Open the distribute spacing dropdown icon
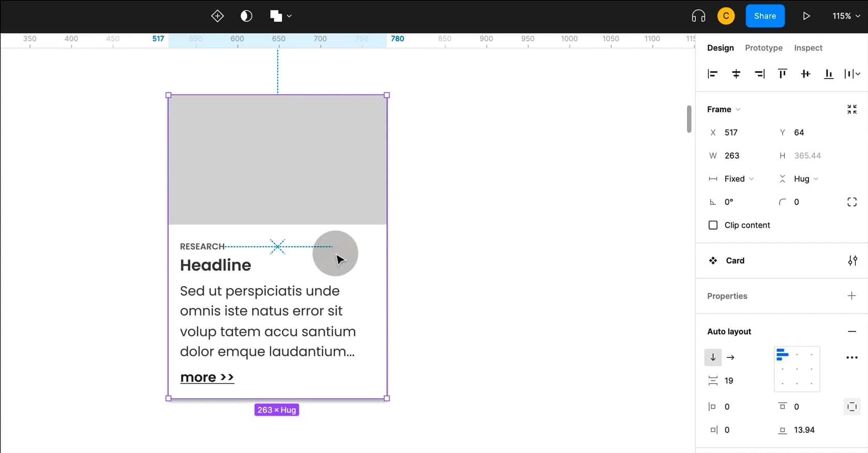 [852, 74]
